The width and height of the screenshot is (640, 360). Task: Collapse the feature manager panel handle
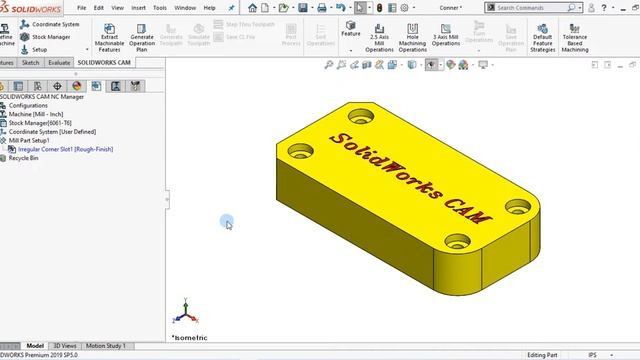(x=167, y=199)
